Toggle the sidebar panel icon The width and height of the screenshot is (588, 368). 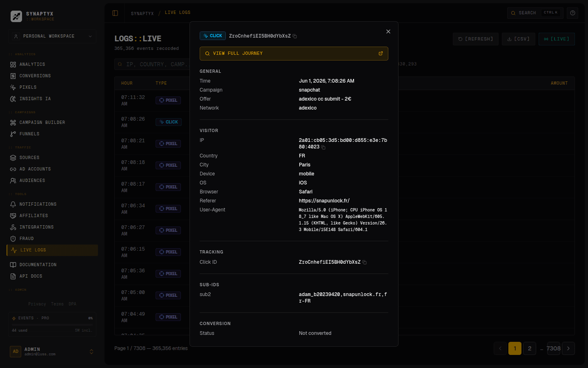tap(115, 13)
